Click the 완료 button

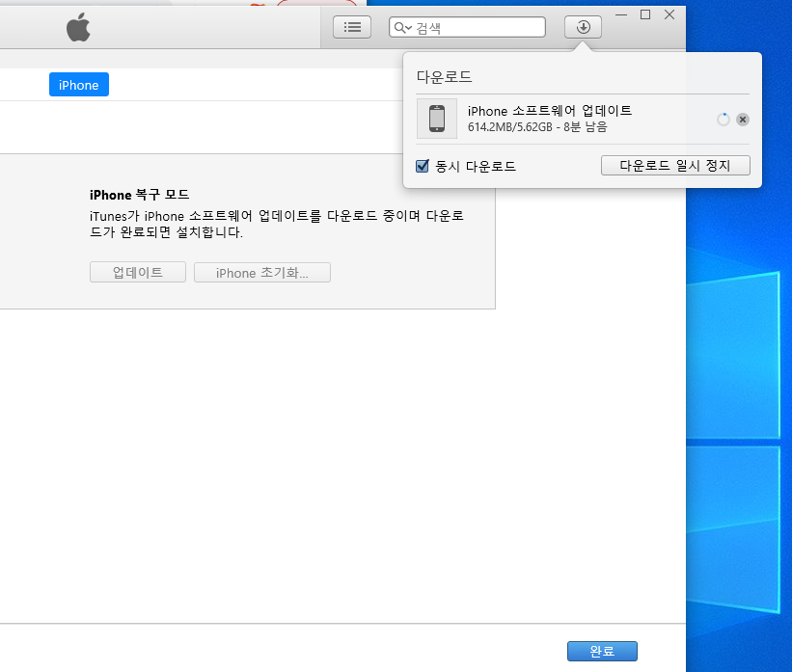tap(602, 652)
